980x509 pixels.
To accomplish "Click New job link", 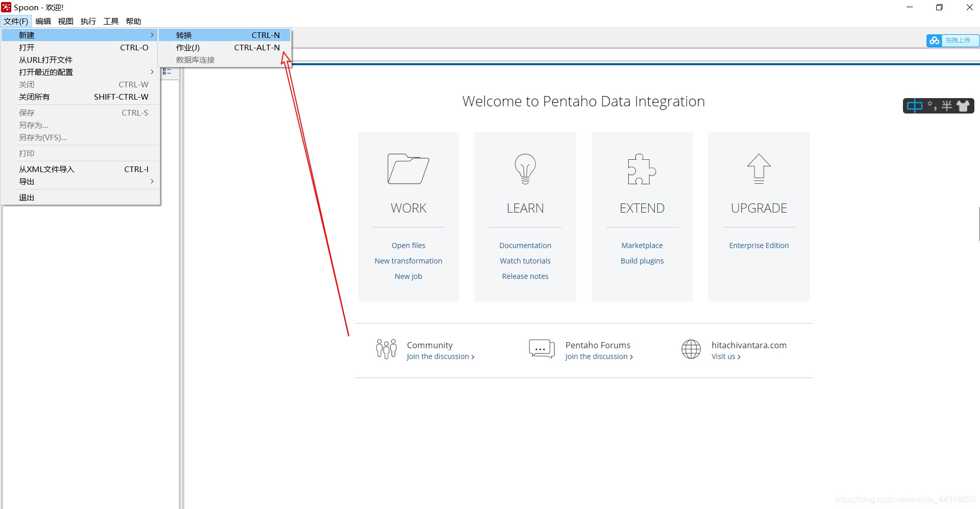I will tap(408, 276).
